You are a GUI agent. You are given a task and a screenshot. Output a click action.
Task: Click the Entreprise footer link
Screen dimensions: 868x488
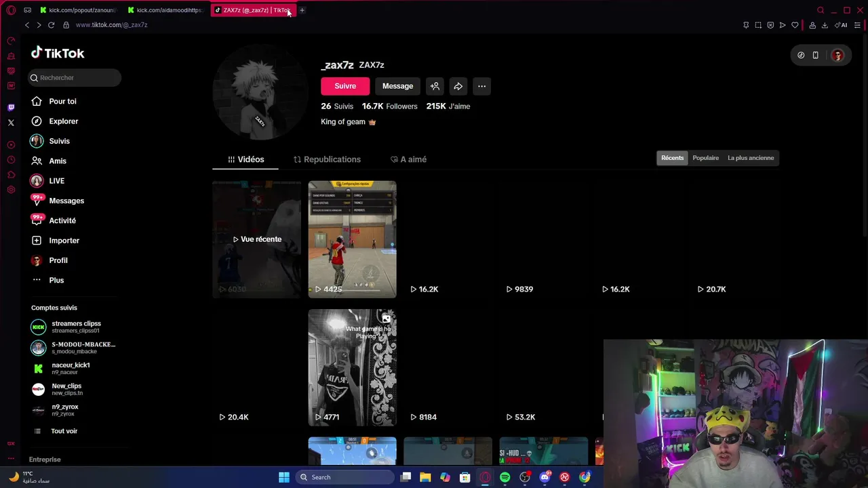[45, 460]
